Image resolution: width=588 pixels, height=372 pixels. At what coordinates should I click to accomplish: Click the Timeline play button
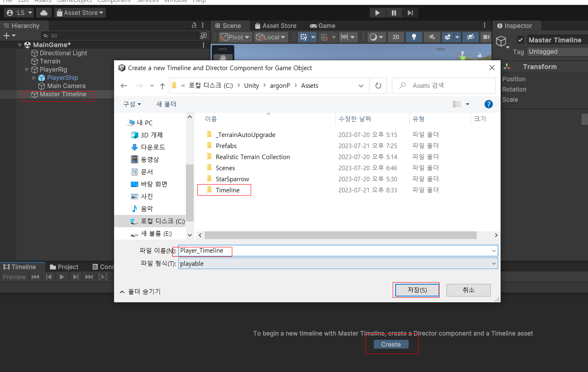tap(62, 277)
